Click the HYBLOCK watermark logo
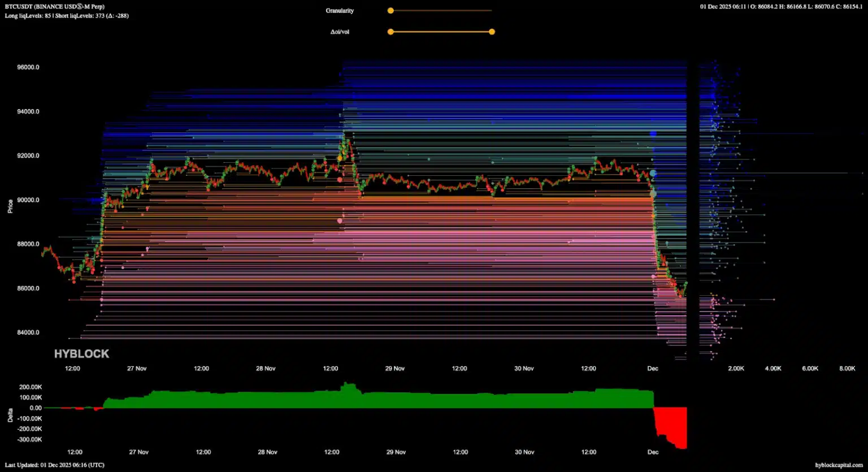 [x=81, y=354]
